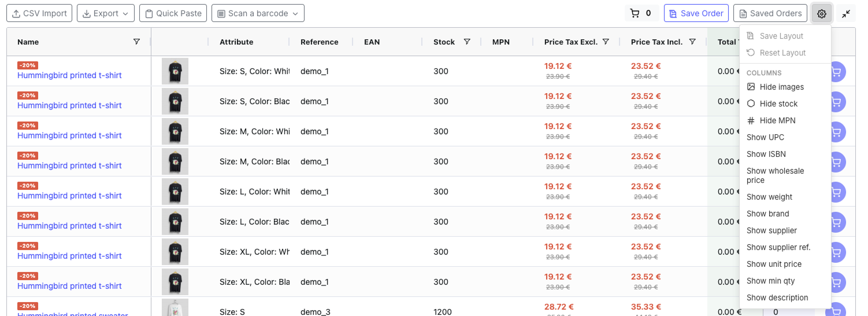Click the Attribute column header
Screen dimensions: 868x316
[236, 42]
